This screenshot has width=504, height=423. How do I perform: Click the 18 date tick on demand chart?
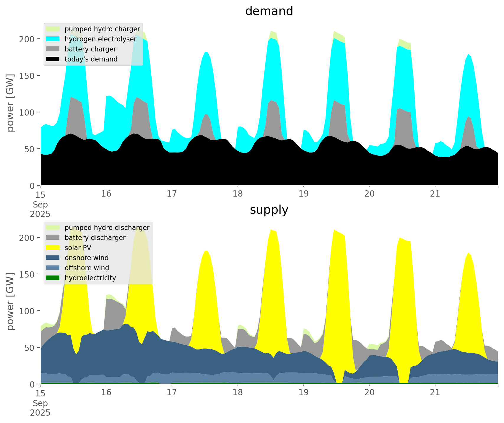tap(238, 194)
